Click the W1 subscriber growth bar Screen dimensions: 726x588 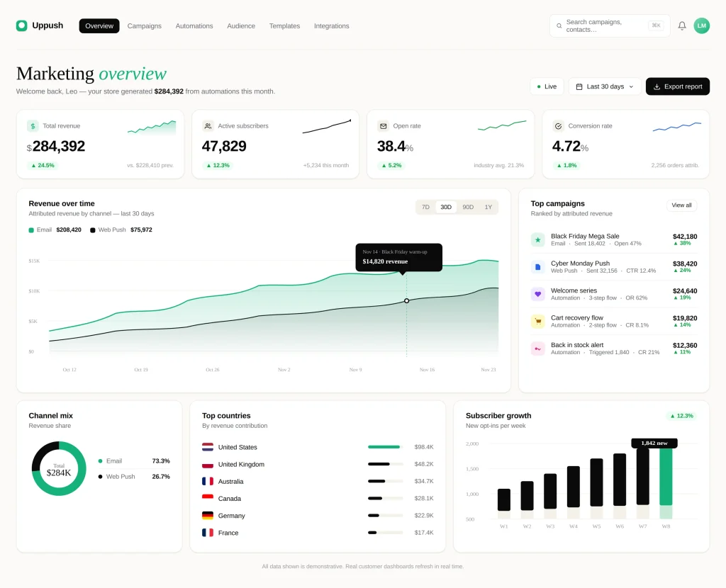(x=504, y=499)
